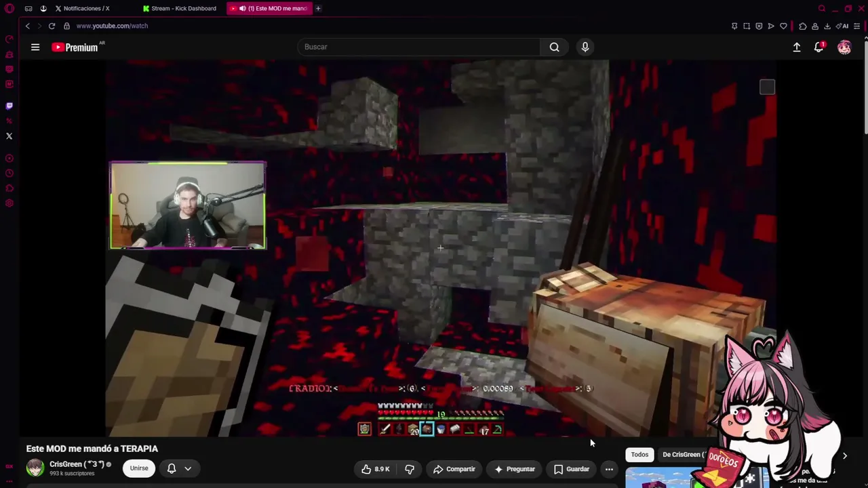
Task: Start voice search with the microphone
Action: coord(585,47)
